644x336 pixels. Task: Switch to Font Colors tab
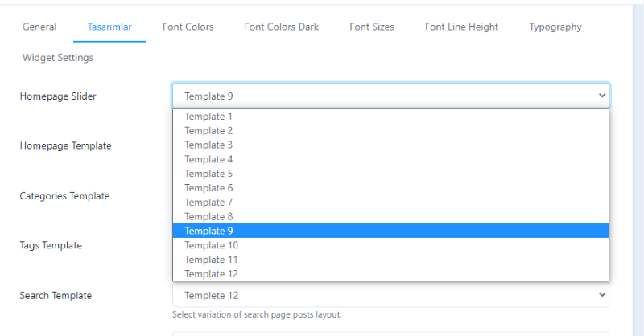(188, 27)
